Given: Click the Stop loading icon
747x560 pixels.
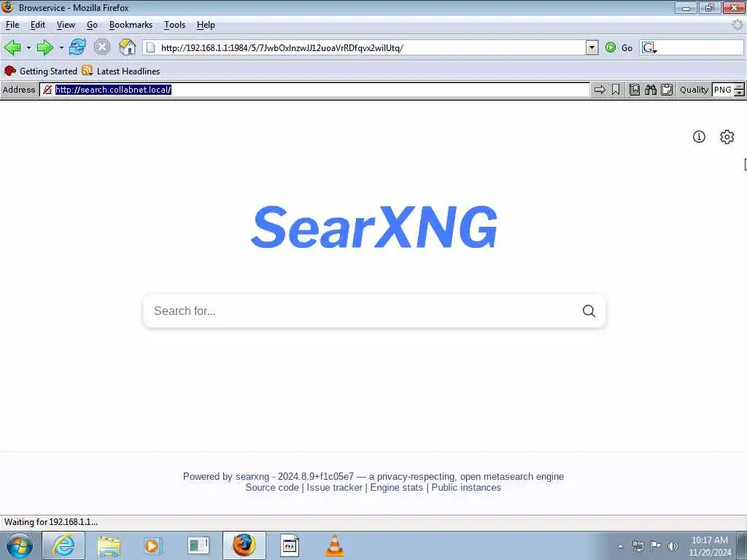Looking at the screenshot, I should (101, 47).
